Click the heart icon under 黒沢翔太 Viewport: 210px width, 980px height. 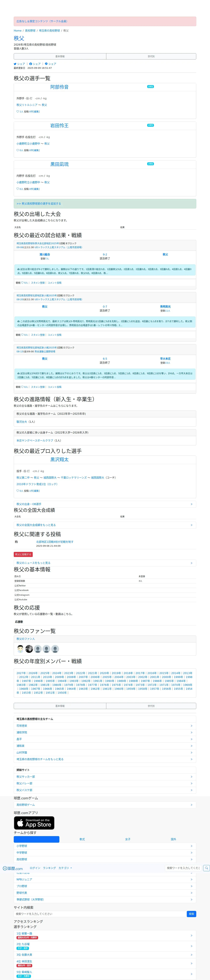click(x=17, y=491)
